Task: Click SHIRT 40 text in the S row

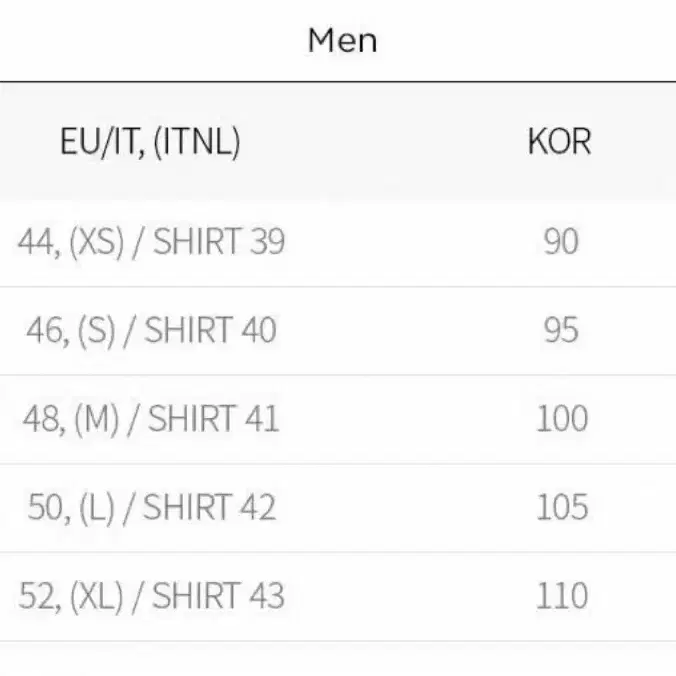Action: [210, 330]
